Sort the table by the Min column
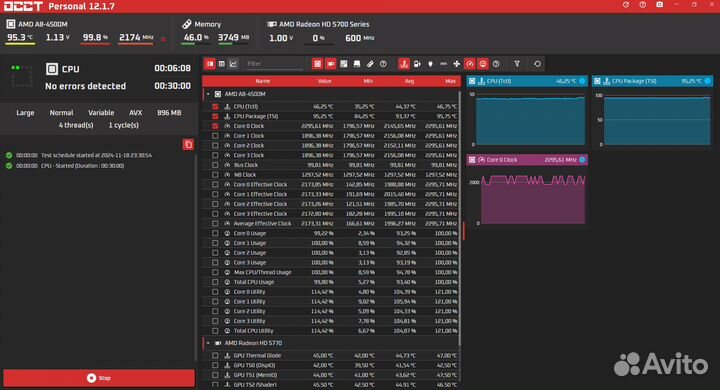The image size is (720, 390). point(368,81)
